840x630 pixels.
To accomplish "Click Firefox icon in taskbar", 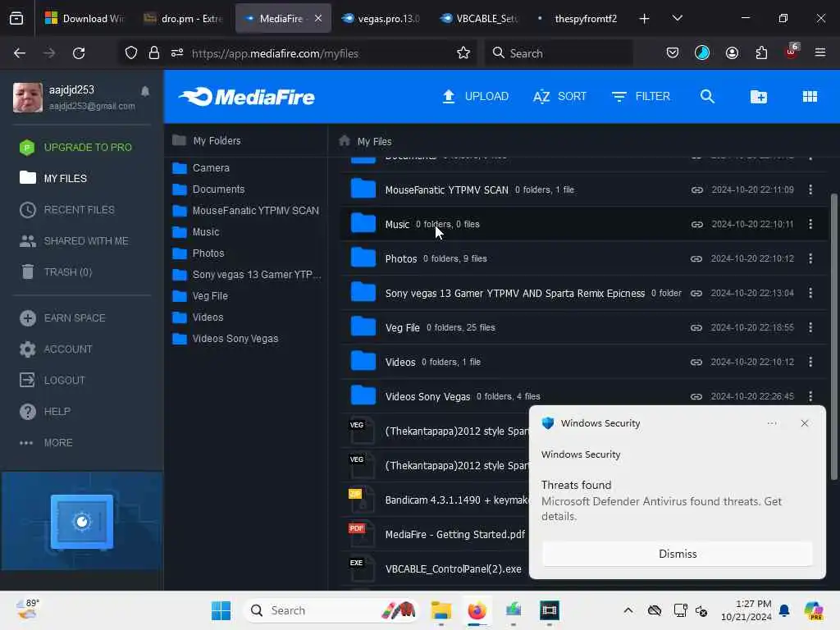I will click(477, 610).
